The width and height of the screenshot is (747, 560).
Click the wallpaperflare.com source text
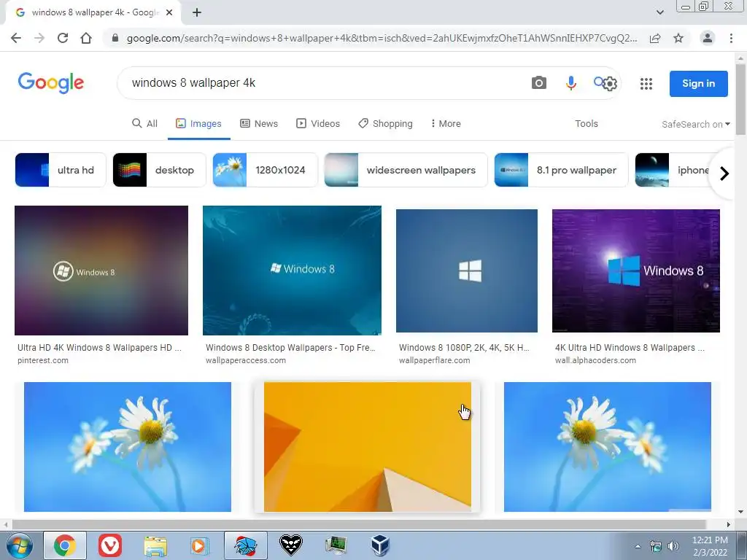435,360
